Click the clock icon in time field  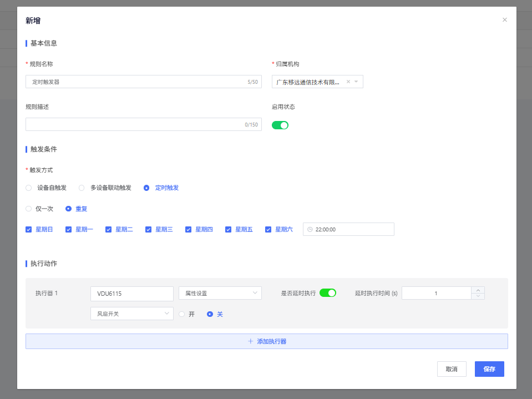coord(310,229)
